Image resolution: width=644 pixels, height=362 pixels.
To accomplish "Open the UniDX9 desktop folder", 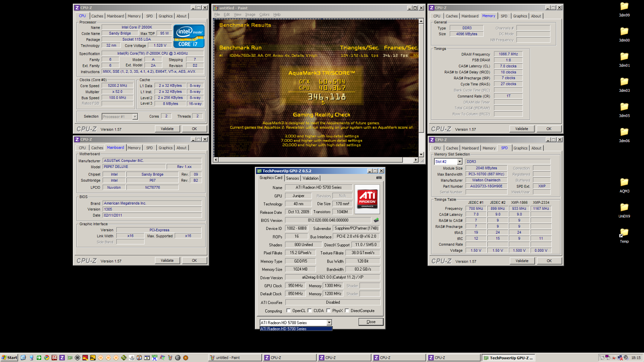I will [x=624, y=210].
